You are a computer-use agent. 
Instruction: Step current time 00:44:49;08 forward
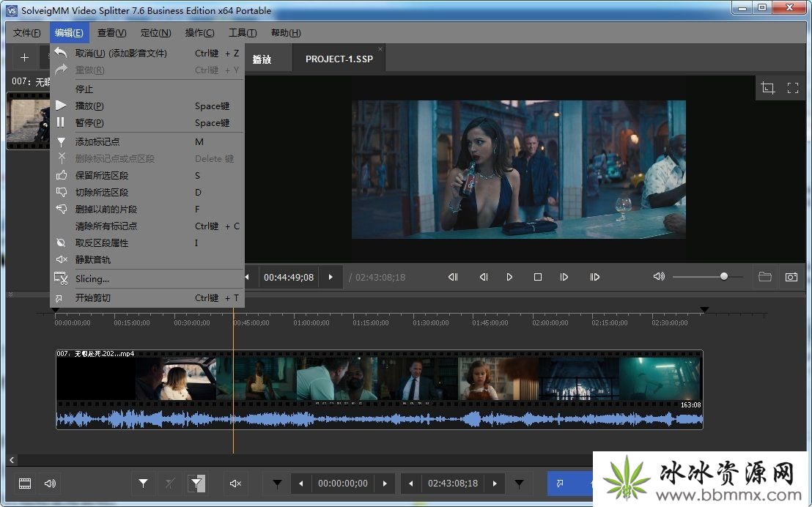click(x=331, y=277)
